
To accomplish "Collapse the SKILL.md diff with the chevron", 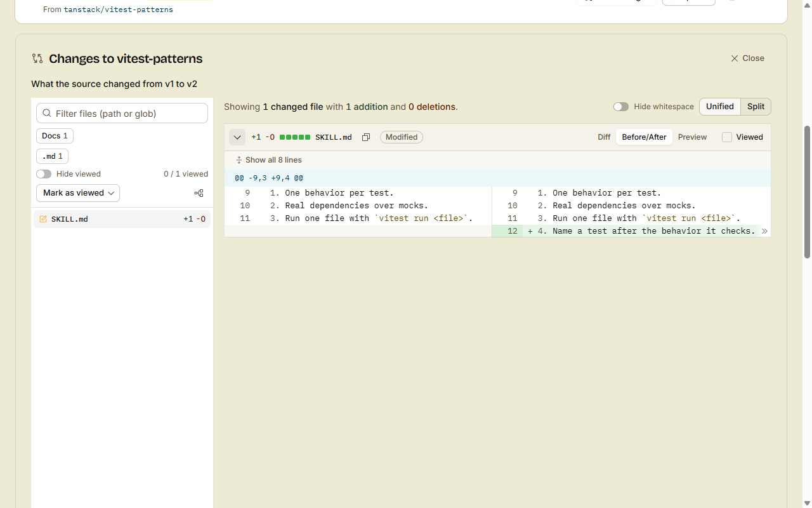I will (237, 137).
